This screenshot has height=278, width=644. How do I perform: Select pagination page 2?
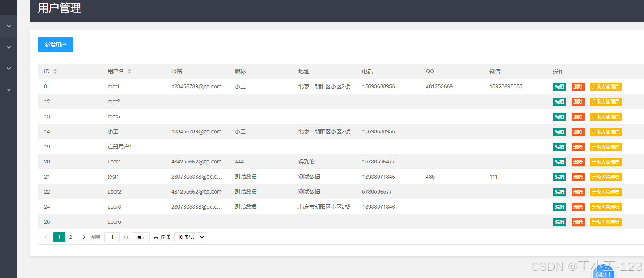coord(71,237)
